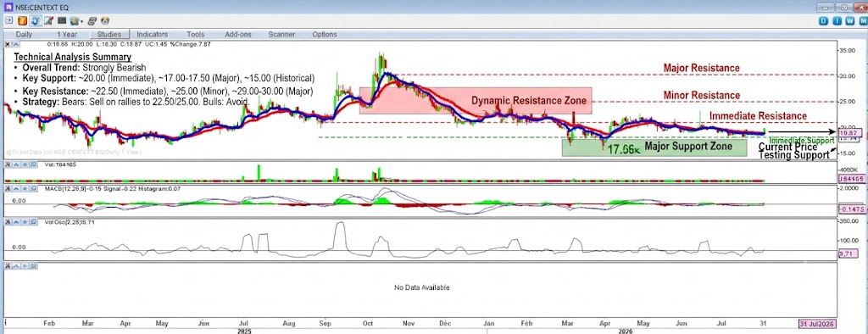Collapse the MACD panel with its up arrow
Screen dimensions: 868x334
[16, 188]
